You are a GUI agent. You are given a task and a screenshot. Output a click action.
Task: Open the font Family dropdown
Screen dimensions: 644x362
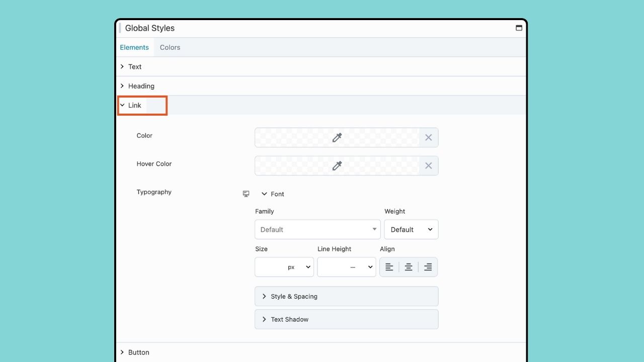(317, 229)
